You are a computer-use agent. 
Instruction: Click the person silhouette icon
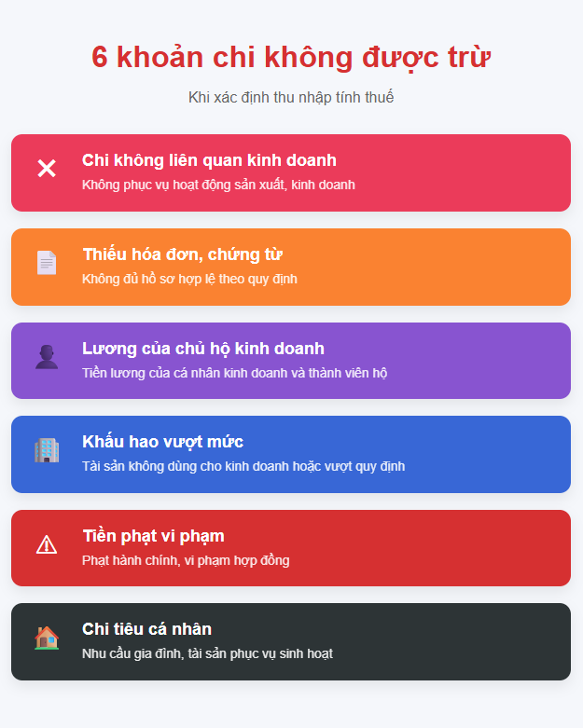click(x=47, y=357)
